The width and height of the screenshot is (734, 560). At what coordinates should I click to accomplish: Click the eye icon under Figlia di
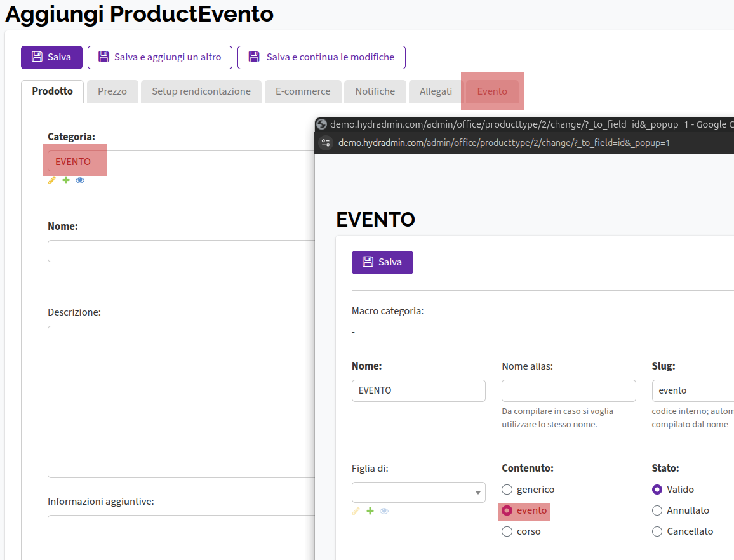click(x=384, y=511)
